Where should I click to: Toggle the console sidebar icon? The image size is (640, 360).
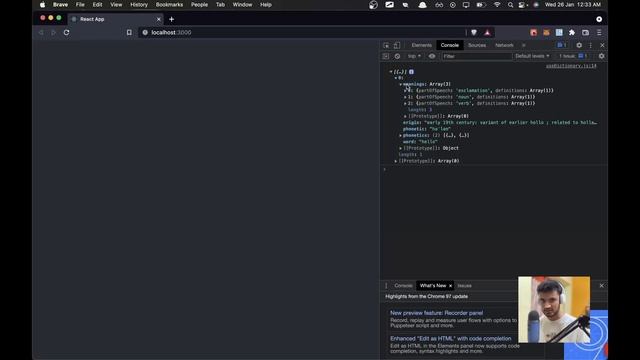(x=386, y=56)
